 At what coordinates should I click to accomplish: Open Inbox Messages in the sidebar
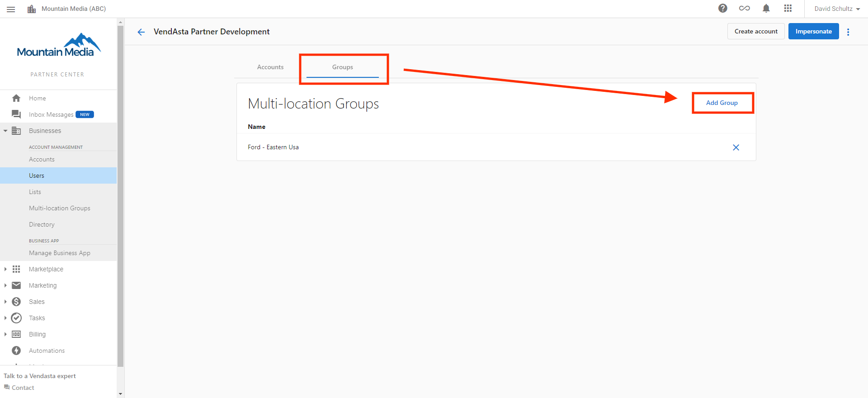[x=51, y=114]
